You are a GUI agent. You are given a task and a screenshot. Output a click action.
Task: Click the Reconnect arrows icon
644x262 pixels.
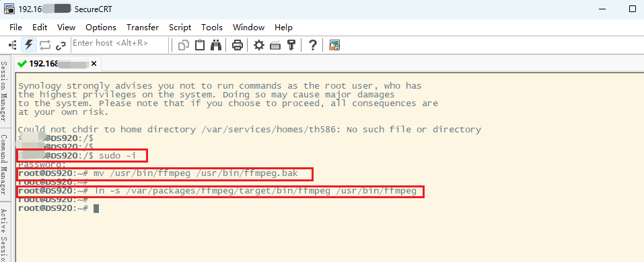click(x=45, y=44)
